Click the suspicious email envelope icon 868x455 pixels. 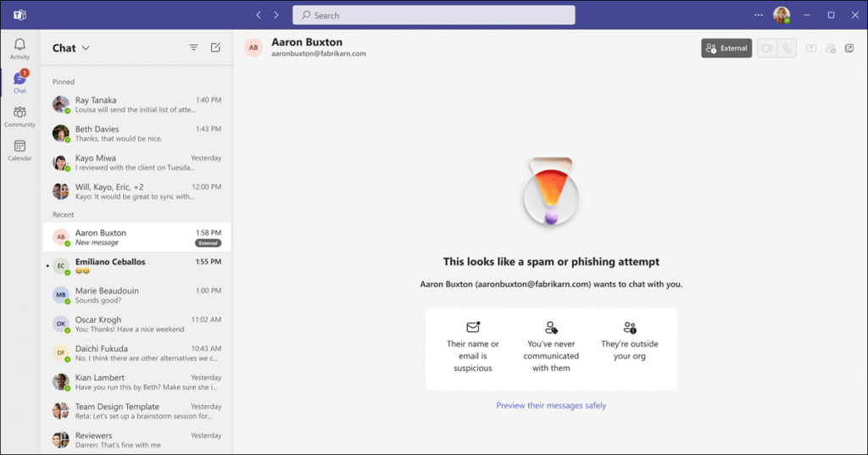(473, 327)
